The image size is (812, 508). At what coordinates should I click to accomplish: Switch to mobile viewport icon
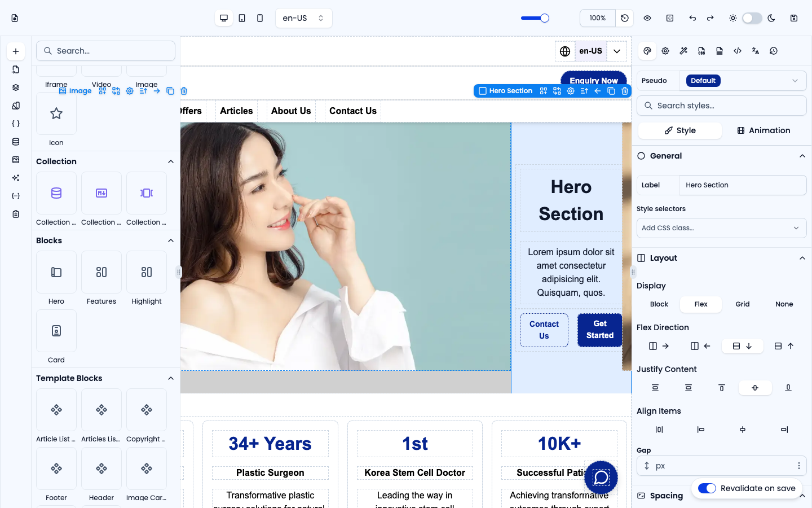260,18
